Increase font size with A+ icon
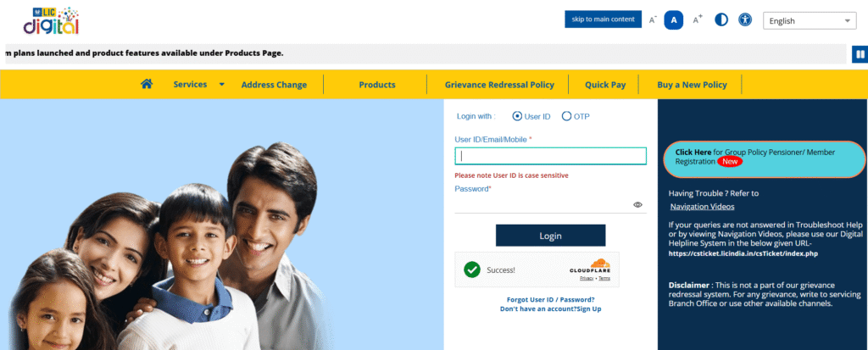Viewport: 868px width, 350px height. click(698, 20)
